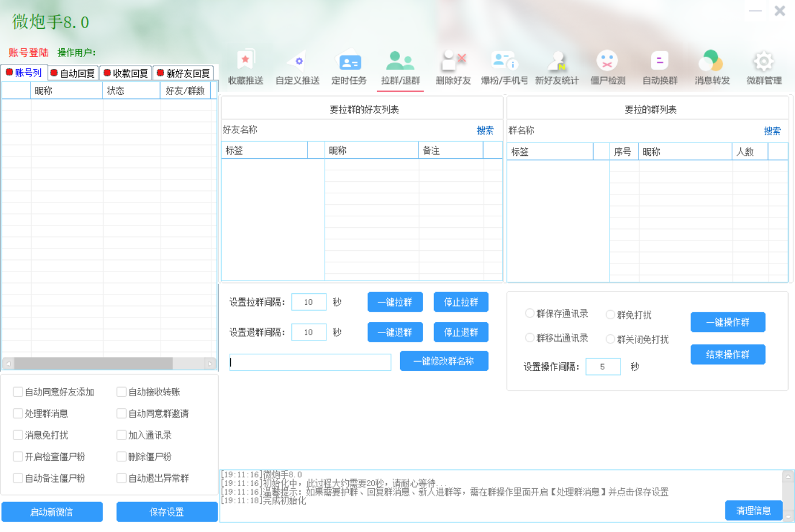Click the account list scroll left arrow
The width and height of the screenshot is (795, 532).
pos(8,363)
